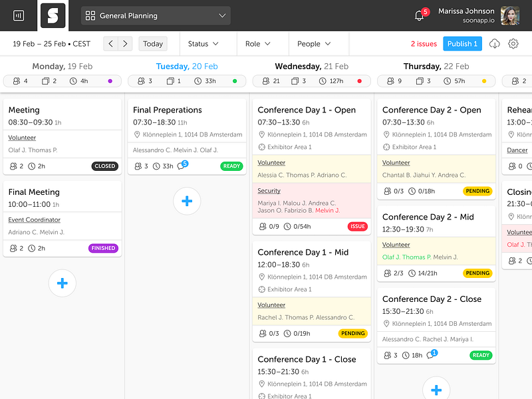
Task: Click the Publish 1 button
Action: coord(462,44)
